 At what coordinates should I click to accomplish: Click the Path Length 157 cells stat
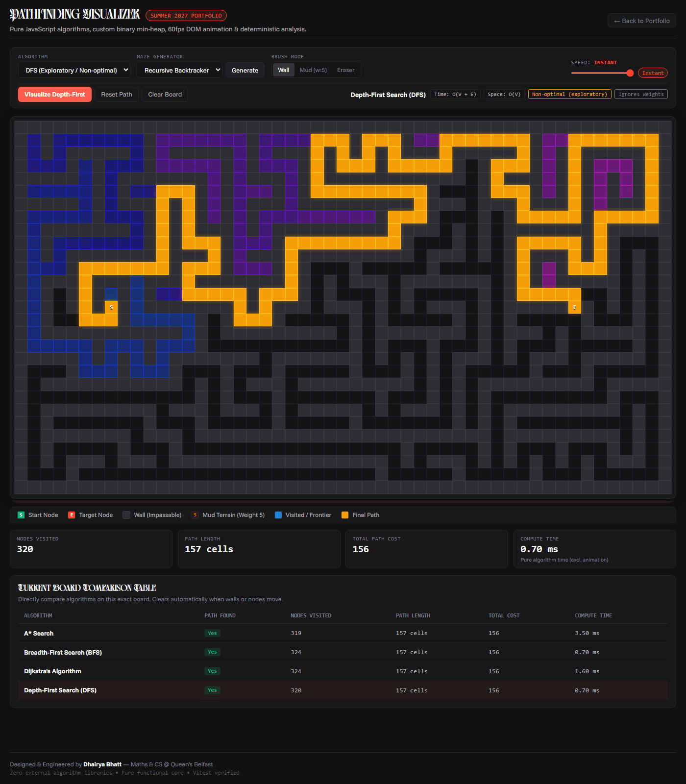[x=259, y=549]
